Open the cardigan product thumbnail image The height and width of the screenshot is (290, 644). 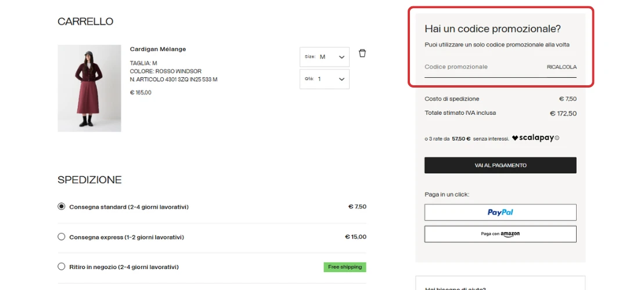[x=89, y=88]
